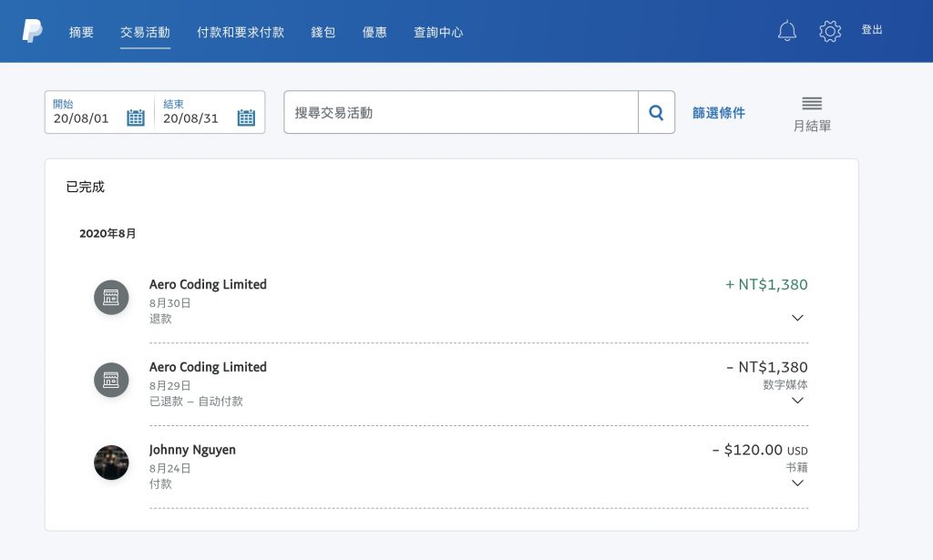Open the 月結單 statements icon
The height and width of the screenshot is (560, 933).
pos(812,103)
